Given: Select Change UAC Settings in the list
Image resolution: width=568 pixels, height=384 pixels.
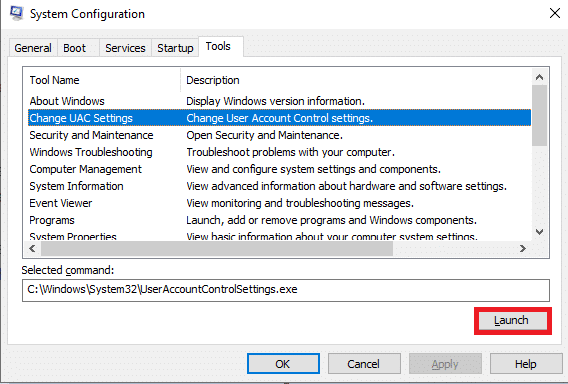Looking at the screenshot, I should (279, 118).
